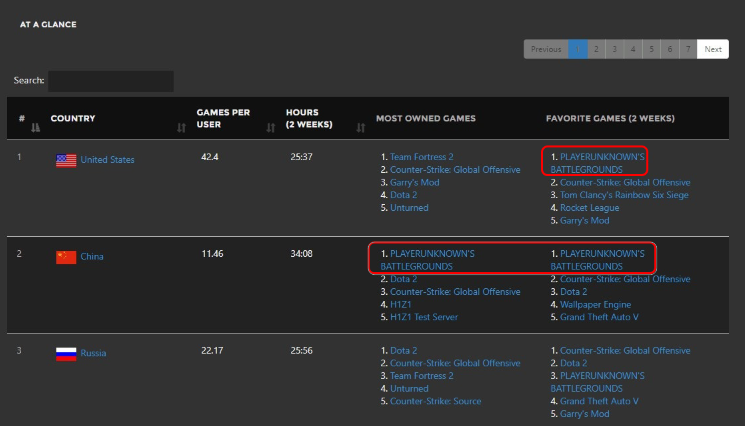Sort by Hours (2 Weeks) arrows
Screen dimensions: 745x426
361,127
